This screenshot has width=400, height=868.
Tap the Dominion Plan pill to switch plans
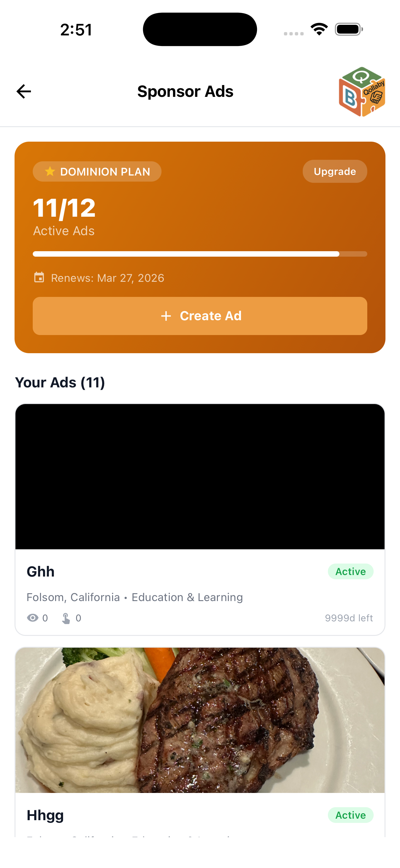[x=97, y=172]
